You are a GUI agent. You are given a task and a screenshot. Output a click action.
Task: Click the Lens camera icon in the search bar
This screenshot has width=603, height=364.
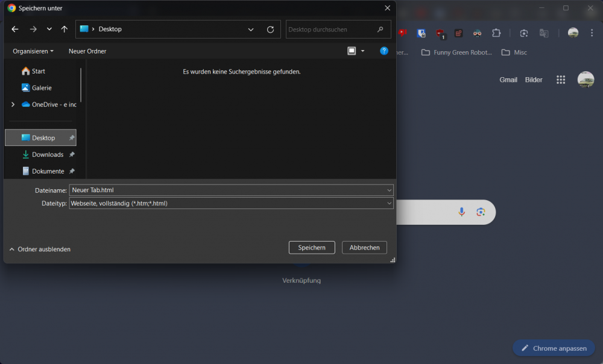[x=481, y=212]
